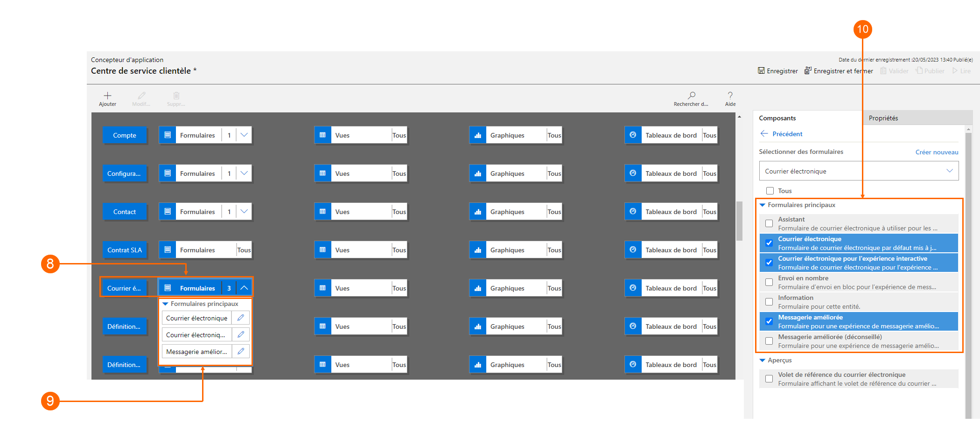Open the Rechercher search icon
Image resolution: width=980 pixels, height=437 pixels.
692,95
